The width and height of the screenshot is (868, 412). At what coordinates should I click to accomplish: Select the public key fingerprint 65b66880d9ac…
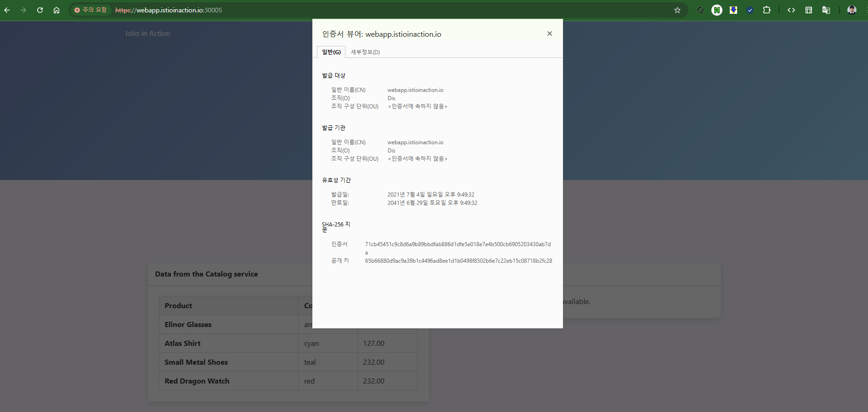click(458, 261)
